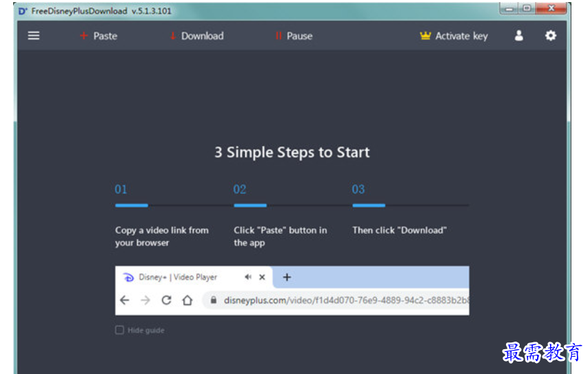Image resolution: width=588 pixels, height=374 pixels.
Task: Click the step 03 number
Action: point(358,189)
